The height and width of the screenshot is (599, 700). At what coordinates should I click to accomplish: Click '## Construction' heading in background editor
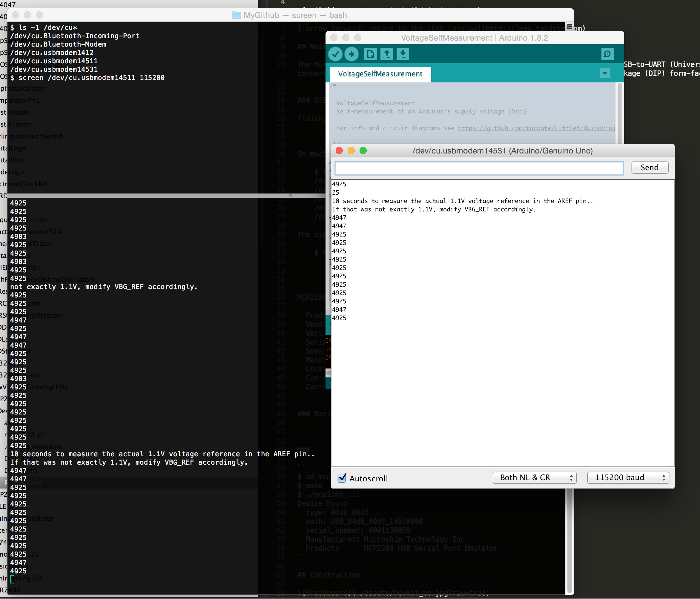[329, 575]
